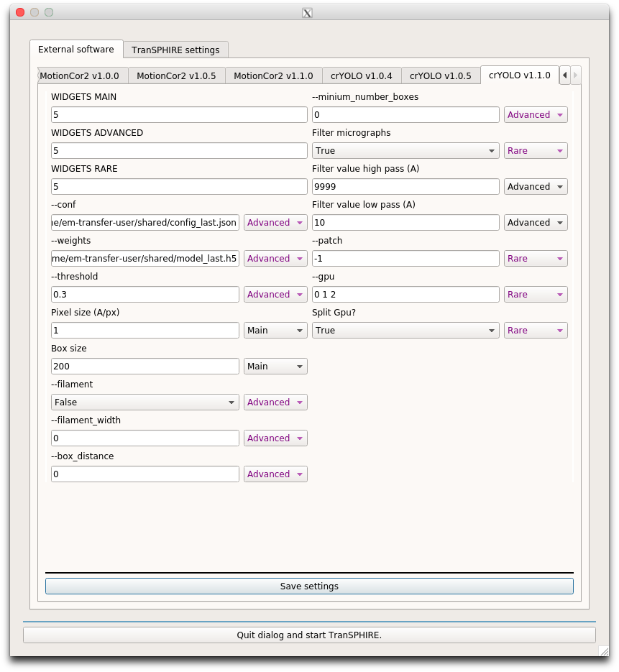This screenshot has width=619, height=672.
Task: Switch to the crYOLO v1.0.5 tab
Action: click(441, 75)
